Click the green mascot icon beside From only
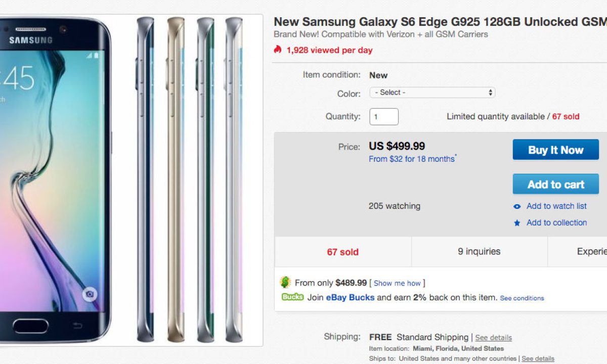This screenshot has height=364, width=607. [286, 282]
